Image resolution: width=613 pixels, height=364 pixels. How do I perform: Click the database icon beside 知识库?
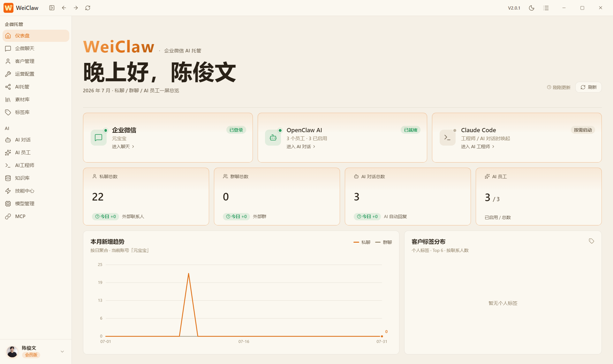8,178
